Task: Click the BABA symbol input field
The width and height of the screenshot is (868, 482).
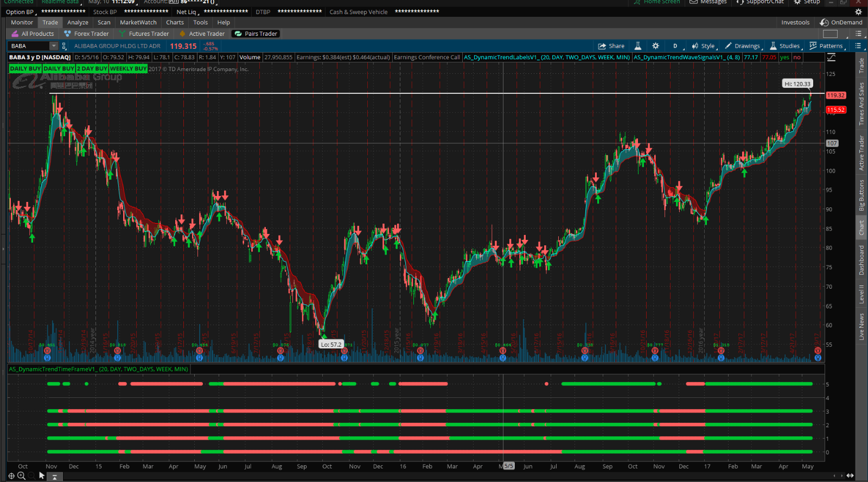Action: click(x=29, y=46)
